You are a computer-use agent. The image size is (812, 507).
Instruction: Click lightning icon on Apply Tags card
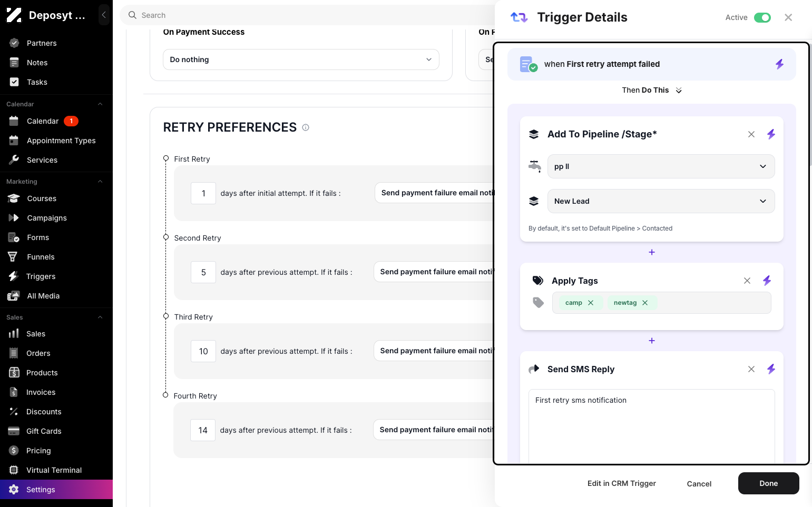(767, 281)
